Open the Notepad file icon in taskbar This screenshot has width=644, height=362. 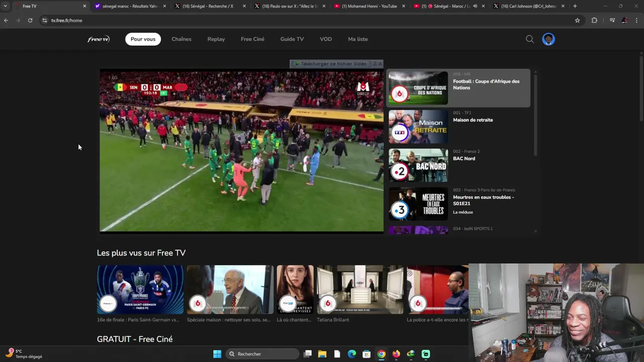337,354
